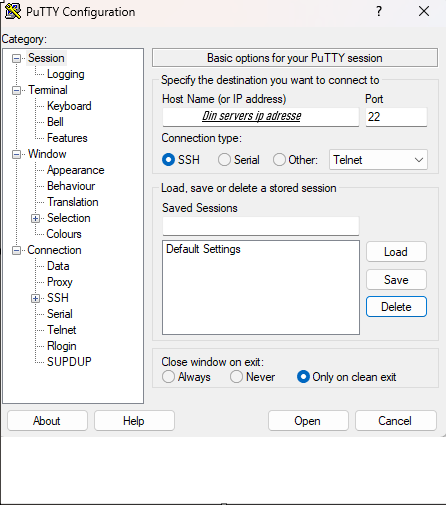Image resolution: width=446 pixels, height=505 pixels.
Task: Select Default Settings in the sessions list
Action: tap(203, 249)
